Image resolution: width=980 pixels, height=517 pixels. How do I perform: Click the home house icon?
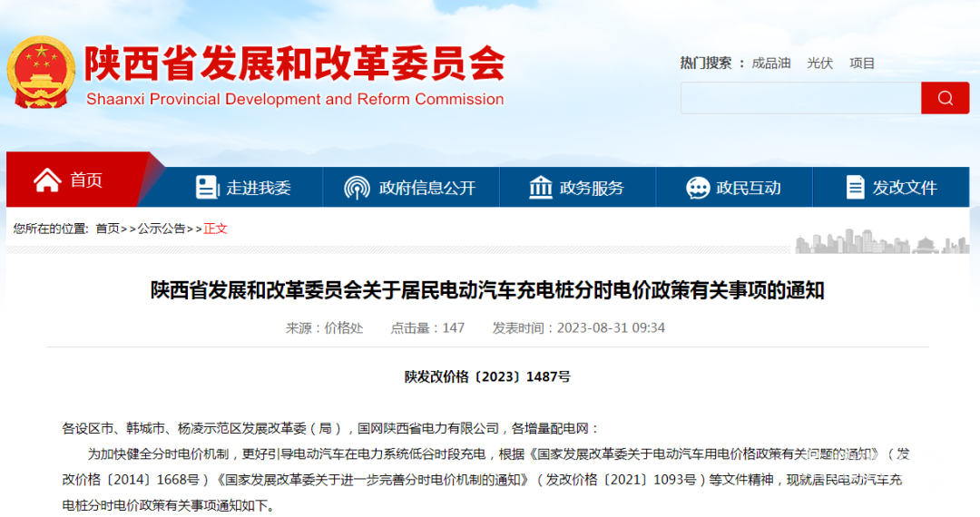coord(47,180)
